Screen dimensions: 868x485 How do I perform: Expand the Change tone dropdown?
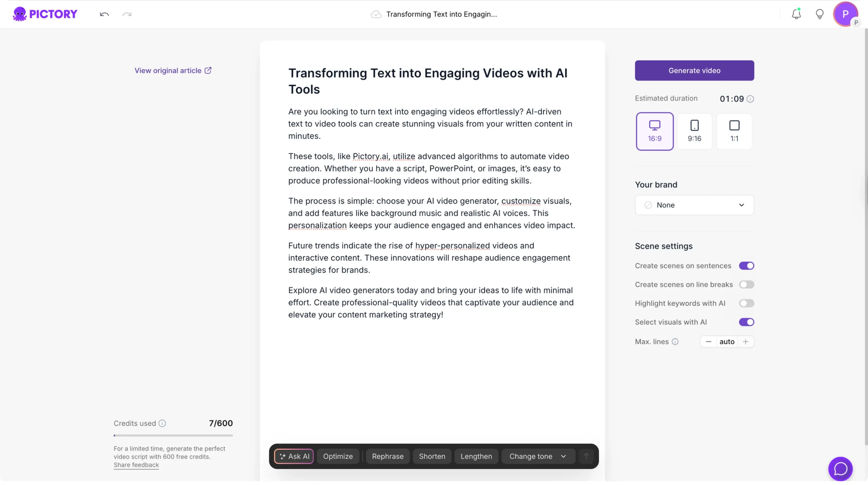tap(538, 456)
